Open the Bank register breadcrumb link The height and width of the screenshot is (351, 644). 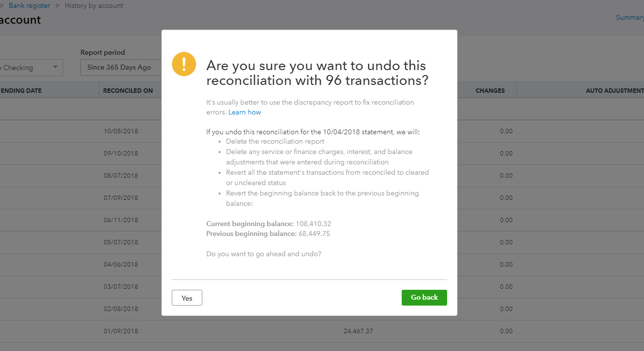(x=30, y=6)
